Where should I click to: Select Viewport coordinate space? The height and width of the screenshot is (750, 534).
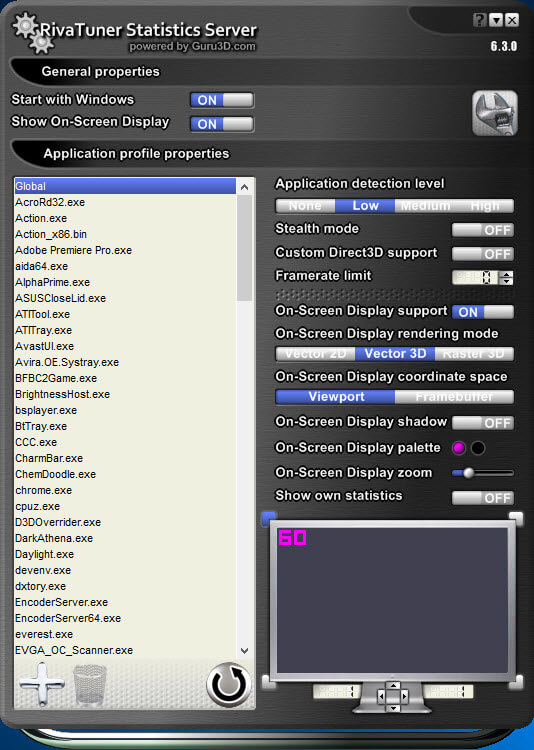pyautogui.click(x=336, y=397)
